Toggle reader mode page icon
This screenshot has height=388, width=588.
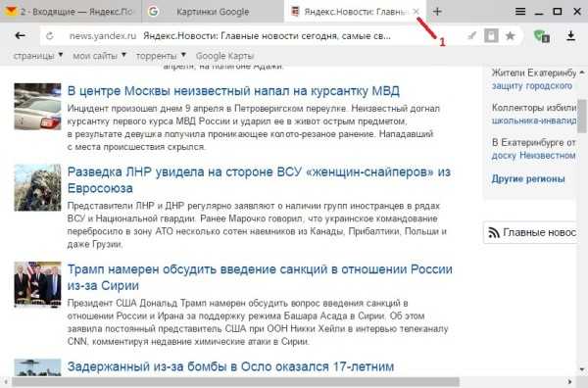[x=491, y=36]
